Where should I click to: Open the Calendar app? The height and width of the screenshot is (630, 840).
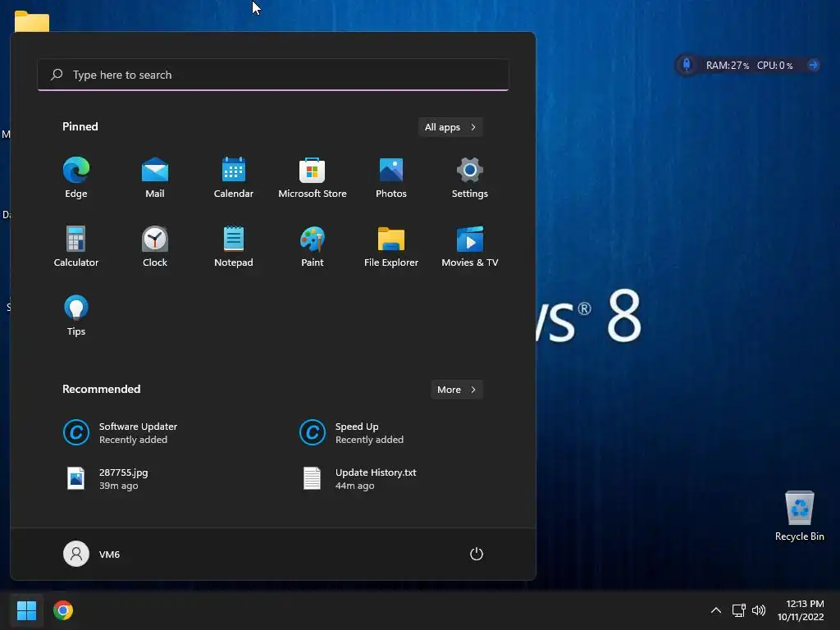tap(234, 177)
